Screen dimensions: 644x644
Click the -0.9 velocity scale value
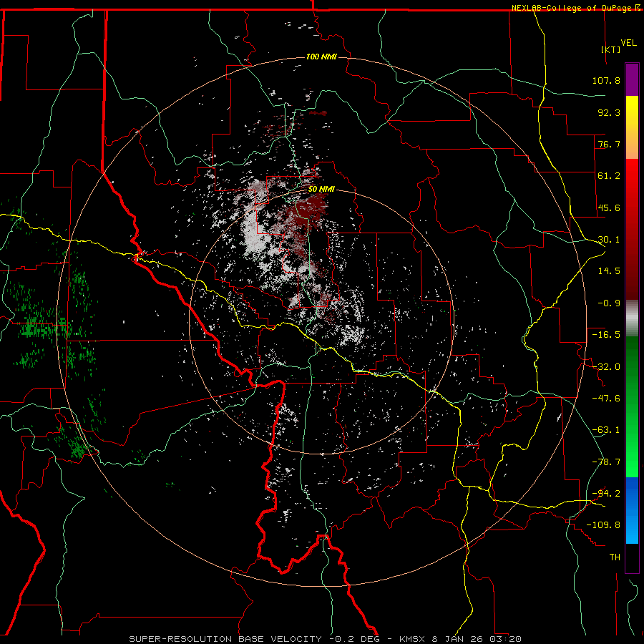tap(609, 303)
